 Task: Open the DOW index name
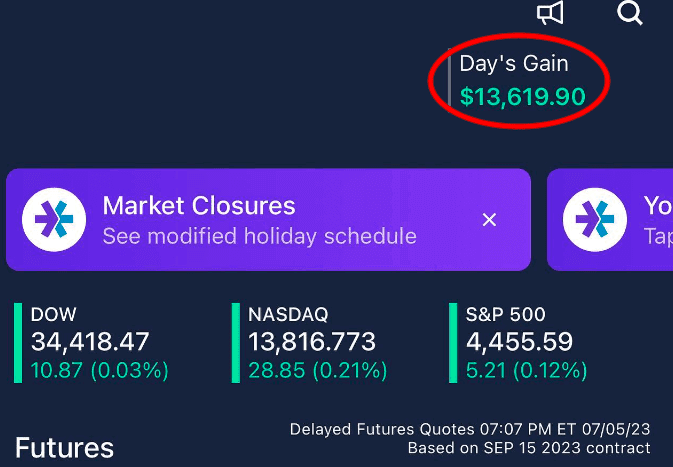pyautogui.click(x=54, y=315)
